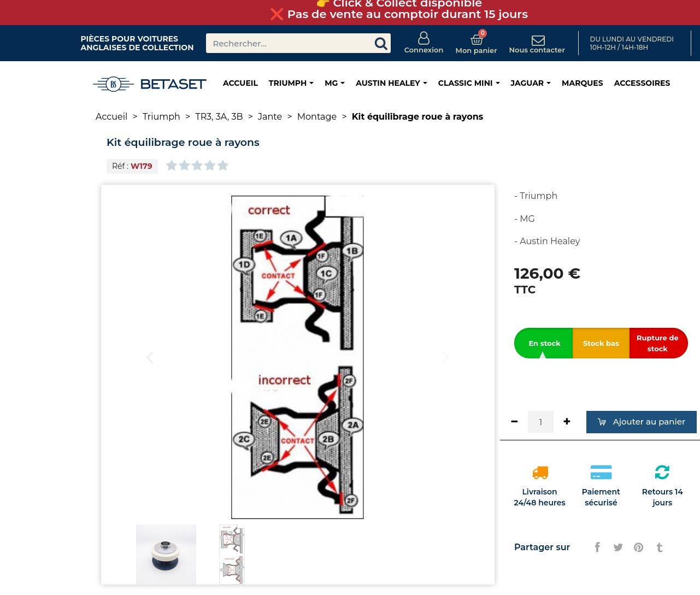Increase quantity with plus button
This screenshot has width=700, height=595.
click(567, 421)
